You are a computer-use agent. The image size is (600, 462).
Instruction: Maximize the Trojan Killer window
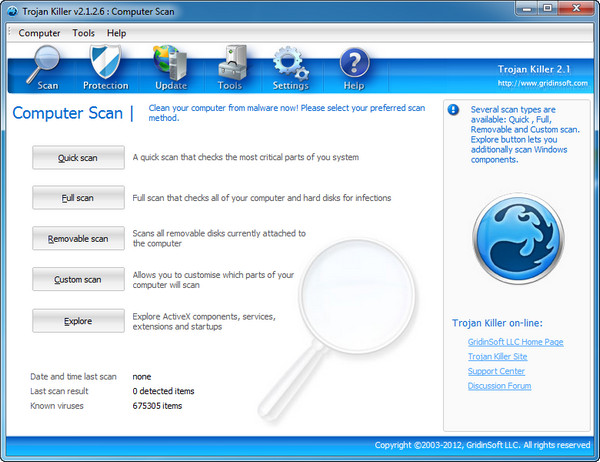click(x=548, y=8)
